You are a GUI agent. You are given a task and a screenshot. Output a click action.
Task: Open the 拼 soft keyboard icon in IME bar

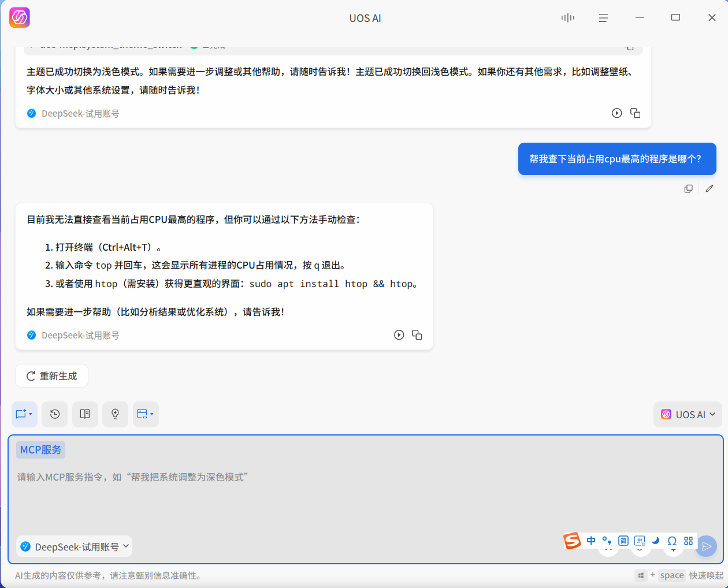640,541
